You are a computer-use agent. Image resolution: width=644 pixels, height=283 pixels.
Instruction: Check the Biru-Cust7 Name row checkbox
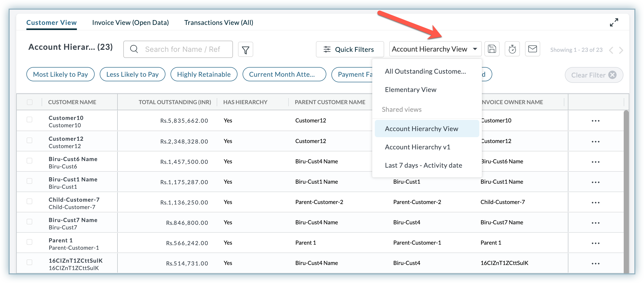[x=29, y=222]
